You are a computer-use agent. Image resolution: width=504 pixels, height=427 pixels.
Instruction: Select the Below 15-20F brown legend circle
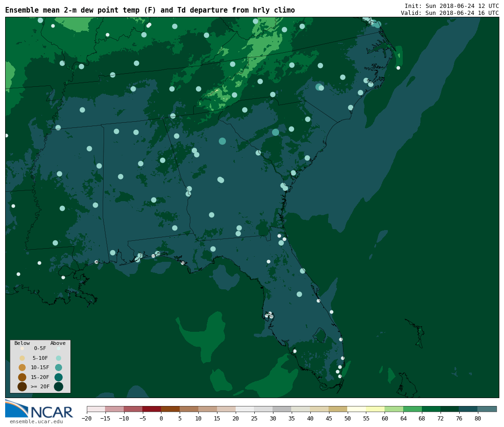tap(22, 377)
